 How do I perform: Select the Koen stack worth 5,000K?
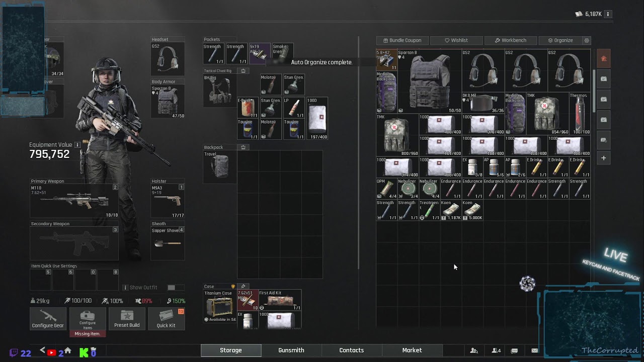coord(472,210)
